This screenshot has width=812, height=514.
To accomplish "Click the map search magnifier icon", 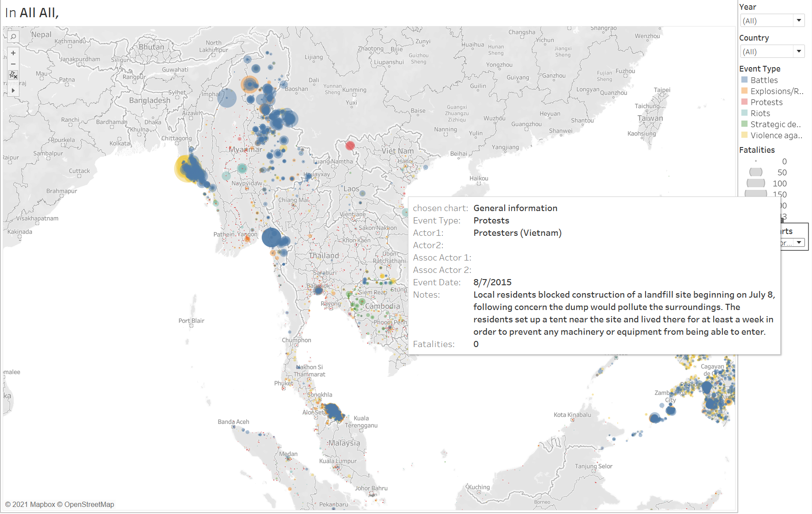I will pyautogui.click(x=13, y=37).
